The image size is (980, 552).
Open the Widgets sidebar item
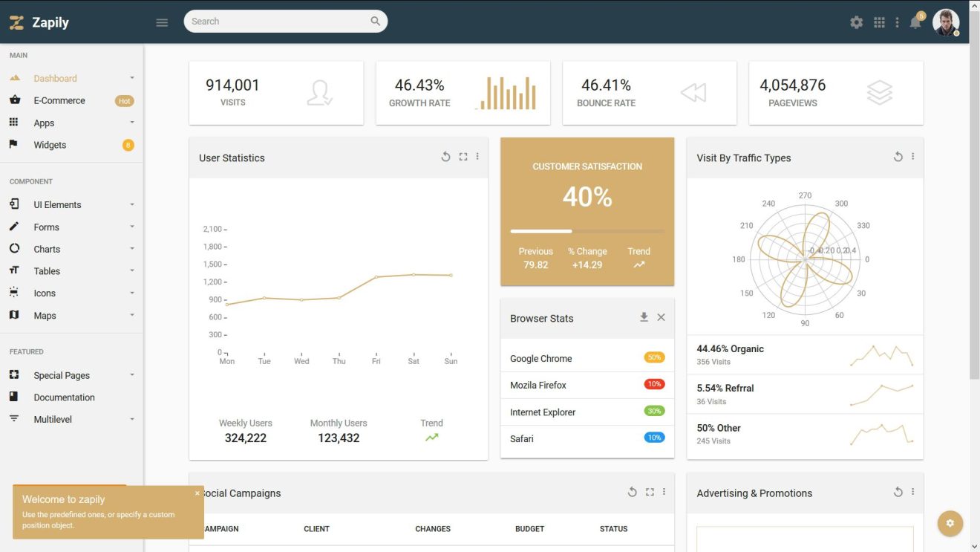[x=49, y=145]
